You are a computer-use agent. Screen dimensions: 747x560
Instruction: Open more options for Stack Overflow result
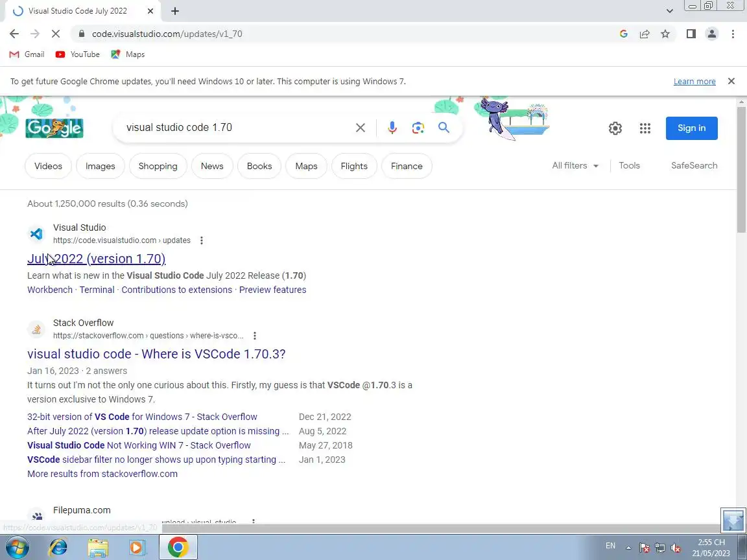tap(255, 336)
